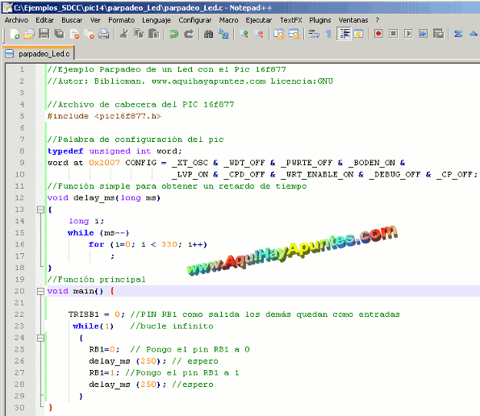The image size is (480, 416).
Task: Click the Redo arrow icon
Action: click(189, 34)
